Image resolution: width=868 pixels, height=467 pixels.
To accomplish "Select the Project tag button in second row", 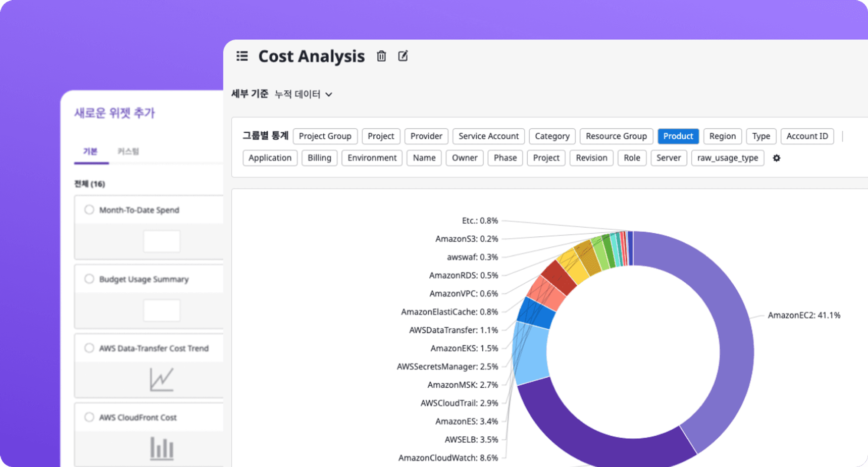I will click(546, 158).
